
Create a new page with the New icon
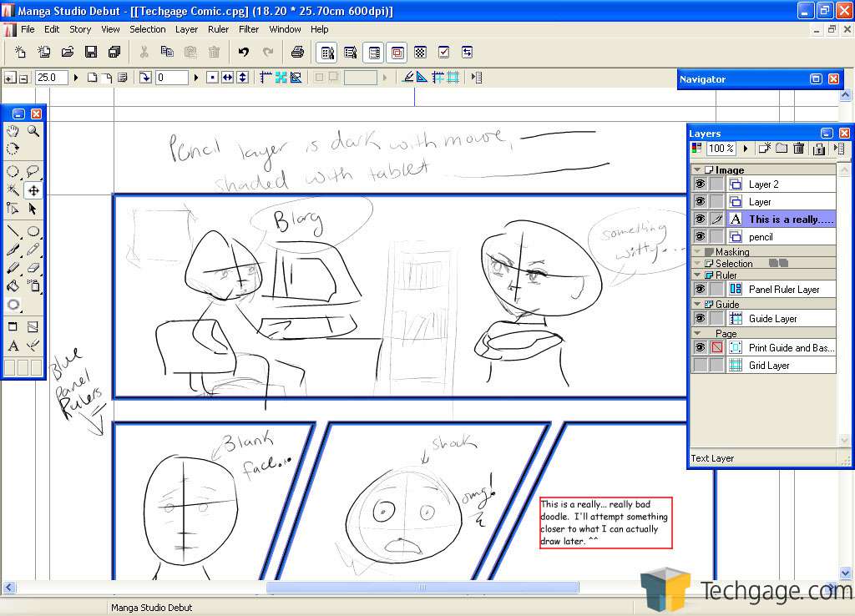point(20,52)
